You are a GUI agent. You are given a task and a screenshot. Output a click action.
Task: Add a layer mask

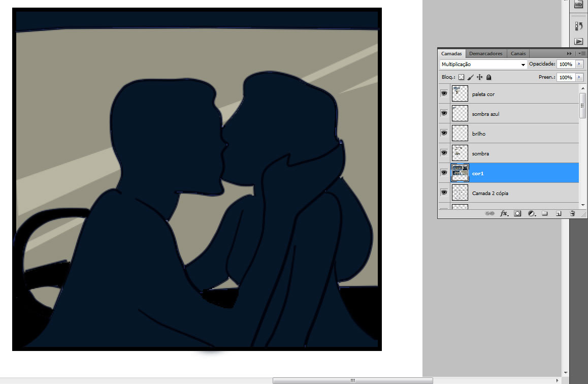tap(517, 214)
